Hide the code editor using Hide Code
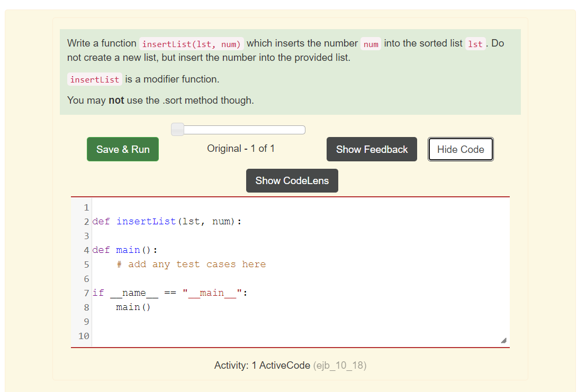Screen dimensions: 577x392 point(460,149)
